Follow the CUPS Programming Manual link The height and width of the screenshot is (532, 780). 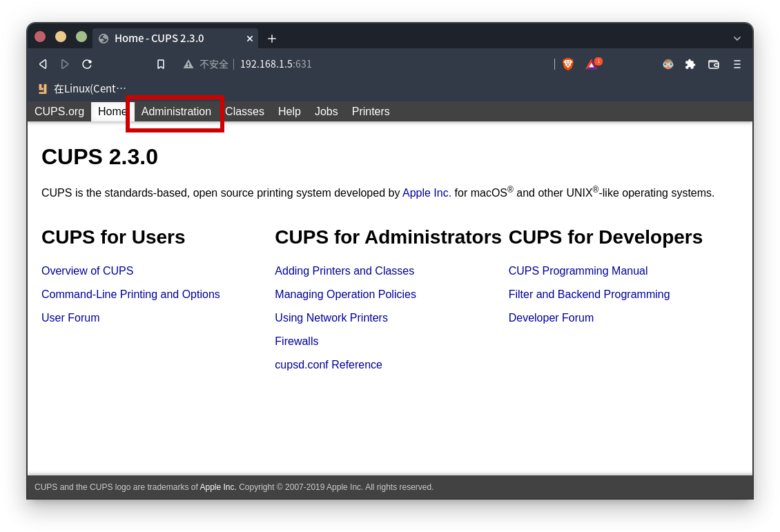[x=578, y=271]
